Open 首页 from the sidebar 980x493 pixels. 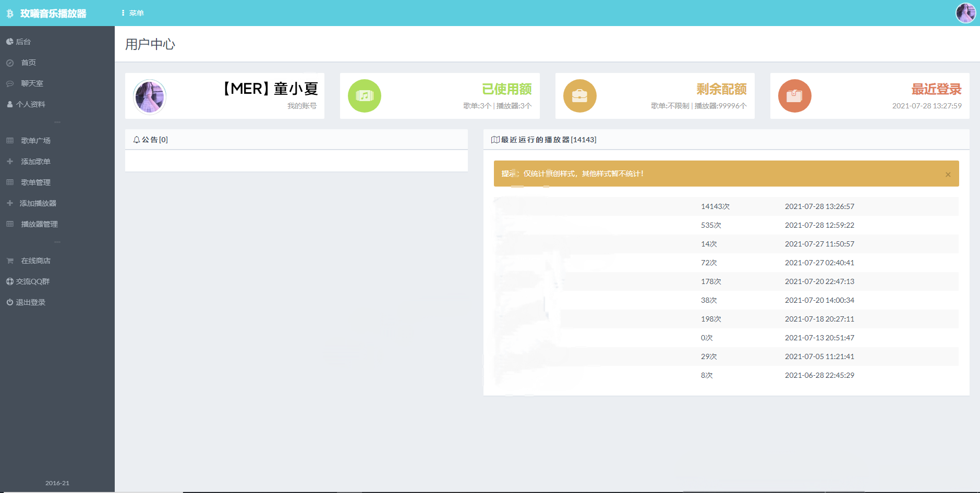(x=28, y=63)
